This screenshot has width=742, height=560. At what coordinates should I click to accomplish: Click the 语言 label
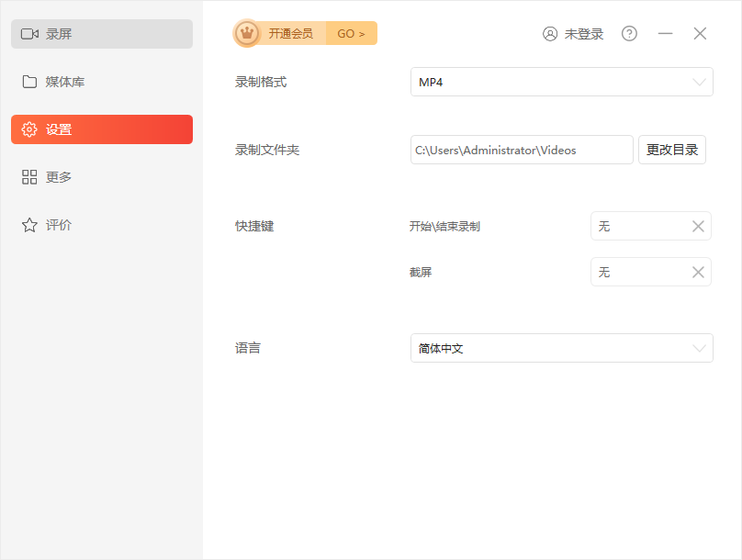pyautogui.click(x=248, y=349)
